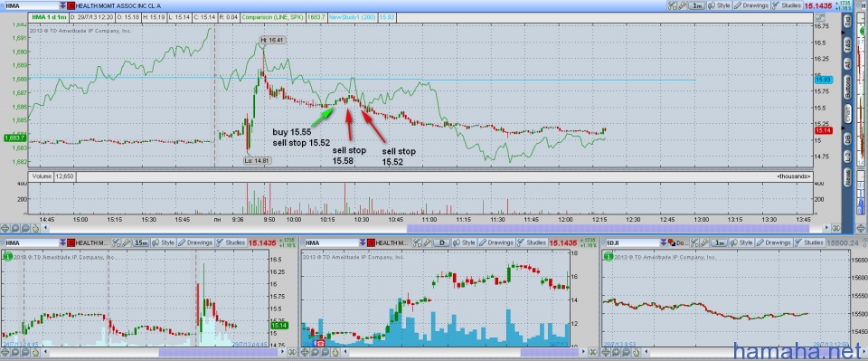The image size is (868, 361).
Task: Open the T&S side panel tab
Action: coord(847,45)
